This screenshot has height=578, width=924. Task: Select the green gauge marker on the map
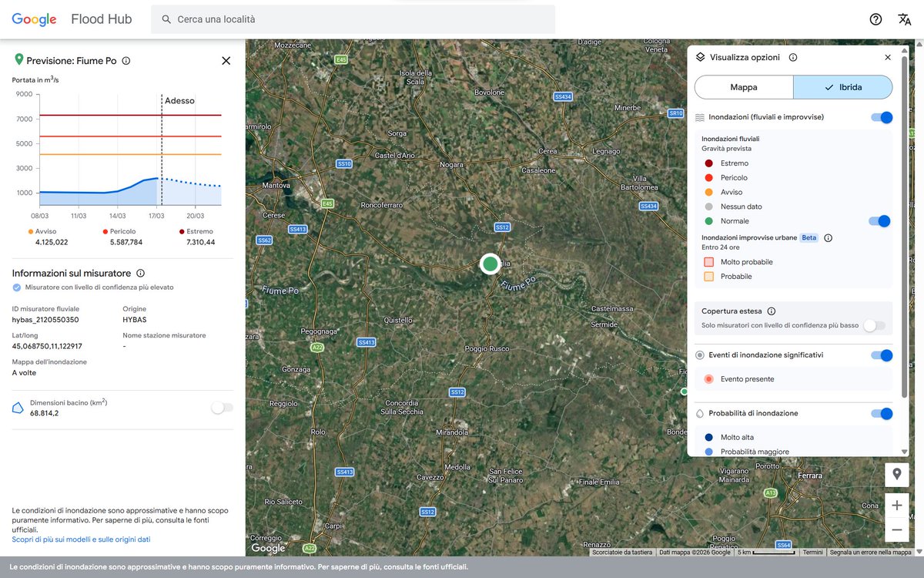490,264
